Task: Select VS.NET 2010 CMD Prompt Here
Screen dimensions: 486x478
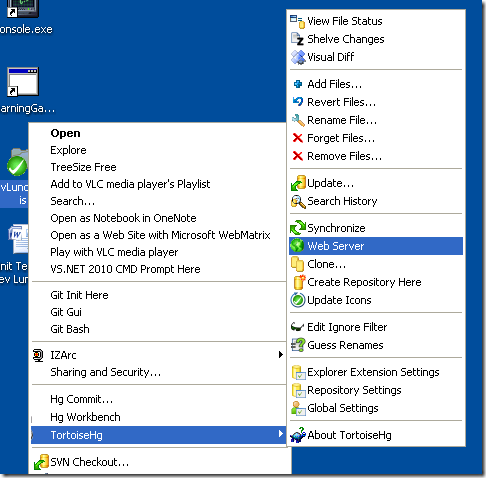Action: (125, 269)
